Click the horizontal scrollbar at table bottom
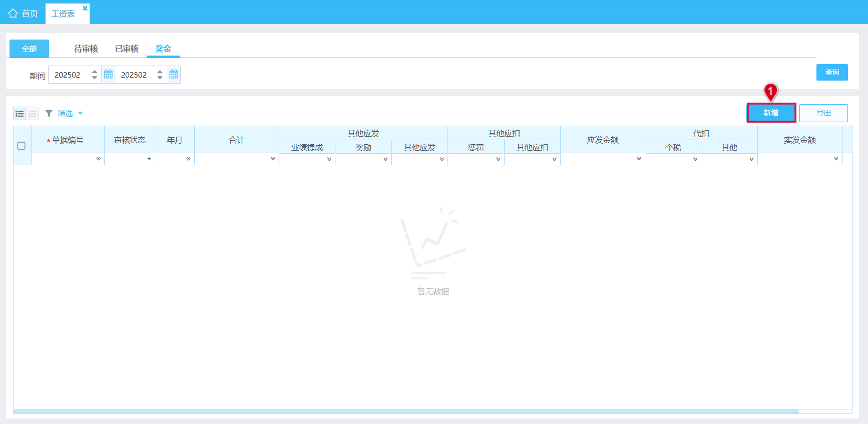Image resolution: width=868 pixels, height=424 pixels. tap(406, 411)
